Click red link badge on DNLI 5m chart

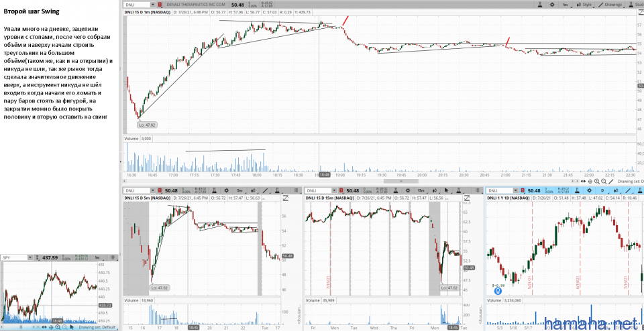[160, 190]
